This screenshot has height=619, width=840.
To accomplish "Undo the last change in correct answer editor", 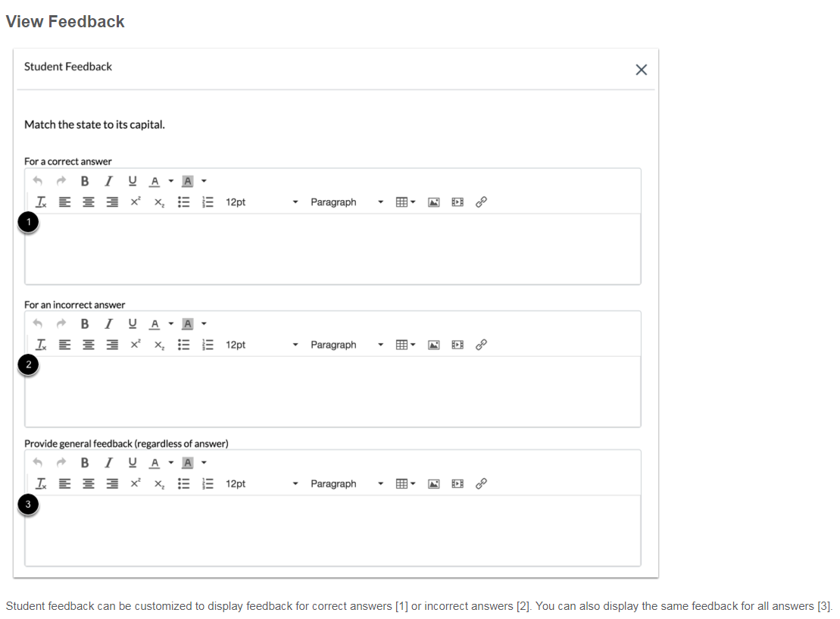I will click(38, 180).
